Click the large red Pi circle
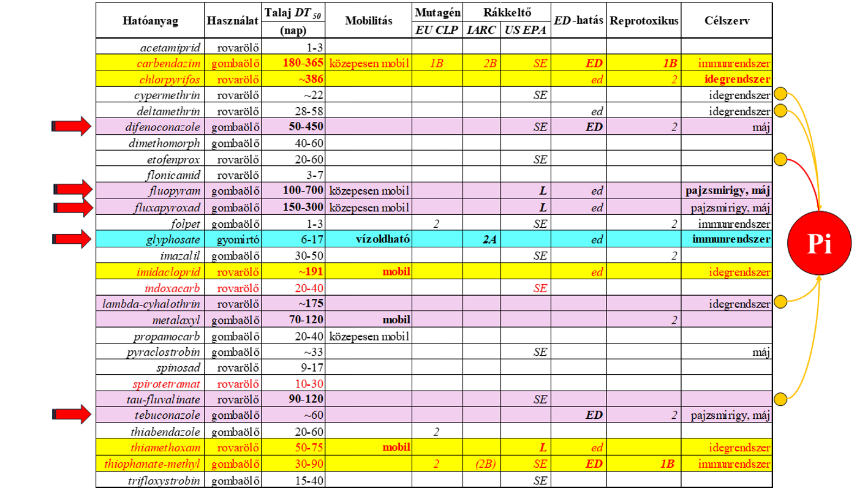This screenshot has height=488, width=868. pos(819,246)
